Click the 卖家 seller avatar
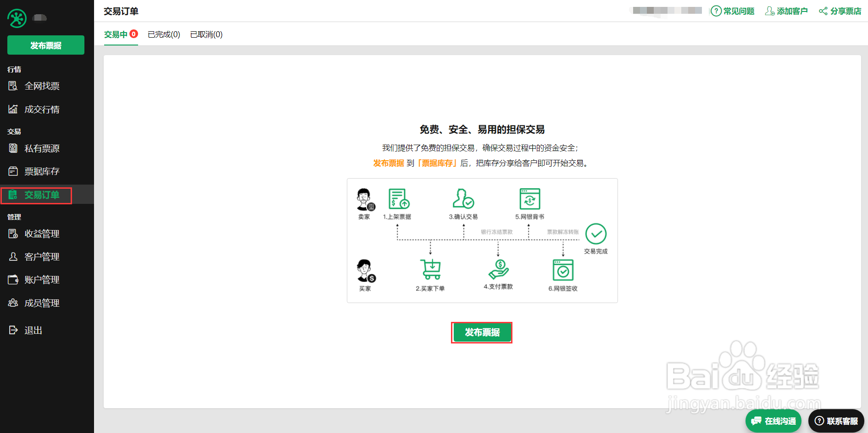This screenshot has width=868, height=433. [x=365, y=200]
